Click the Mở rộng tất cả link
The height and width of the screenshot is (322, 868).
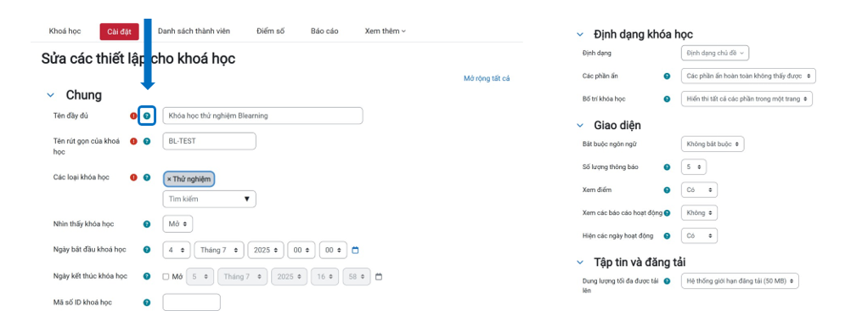pos(487,79)
